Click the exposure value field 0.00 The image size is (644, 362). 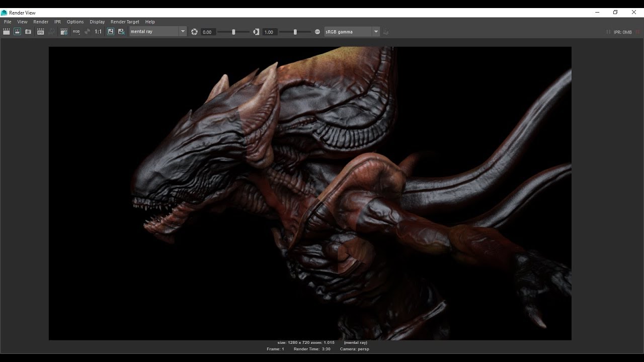click(x=208, y=32)
